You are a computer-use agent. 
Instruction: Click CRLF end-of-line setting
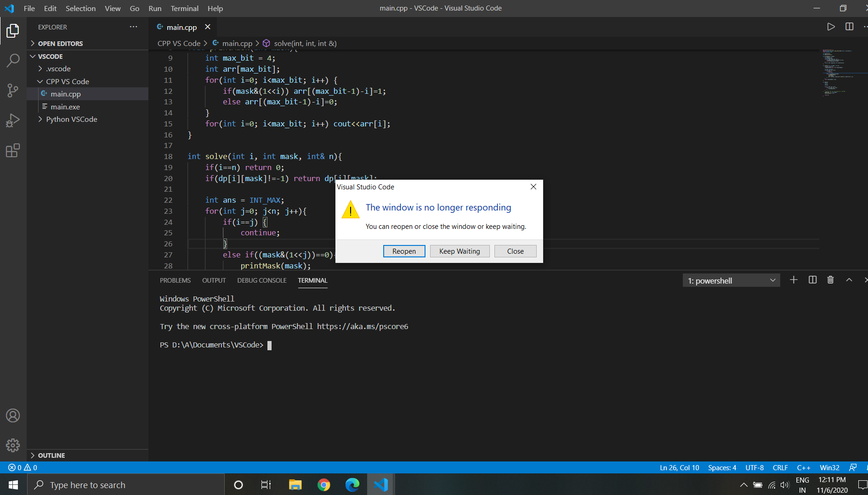(x=780, y=467)
